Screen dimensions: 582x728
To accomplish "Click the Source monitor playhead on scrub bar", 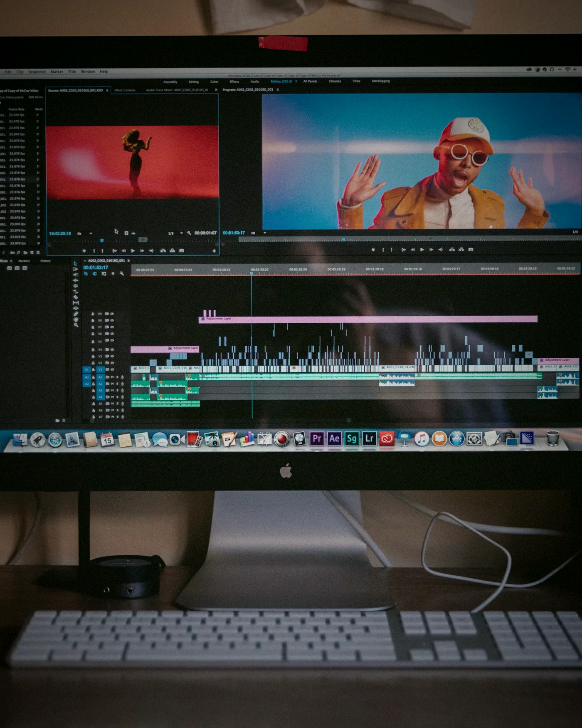I will 102,240.
